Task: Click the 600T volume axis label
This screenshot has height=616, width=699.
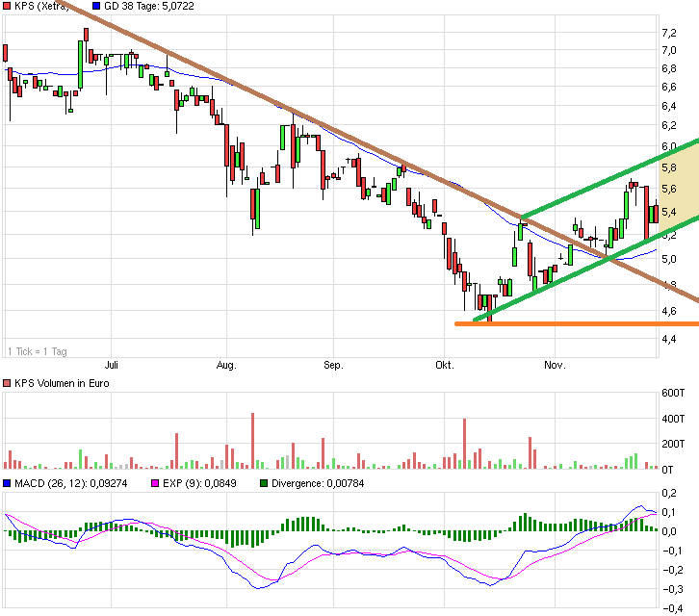Action: 672,393
